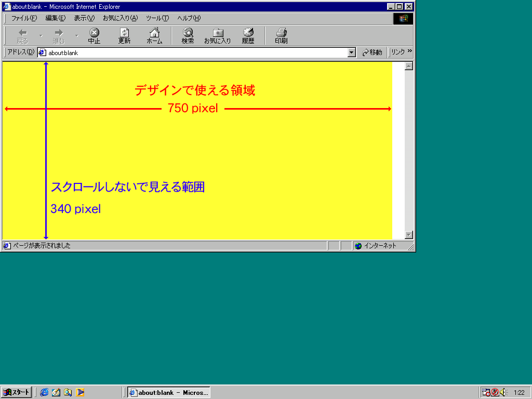This screenshot has width=532, height=399.
Task: Click the first system tray icon
Action: click(x=486, y=392)
